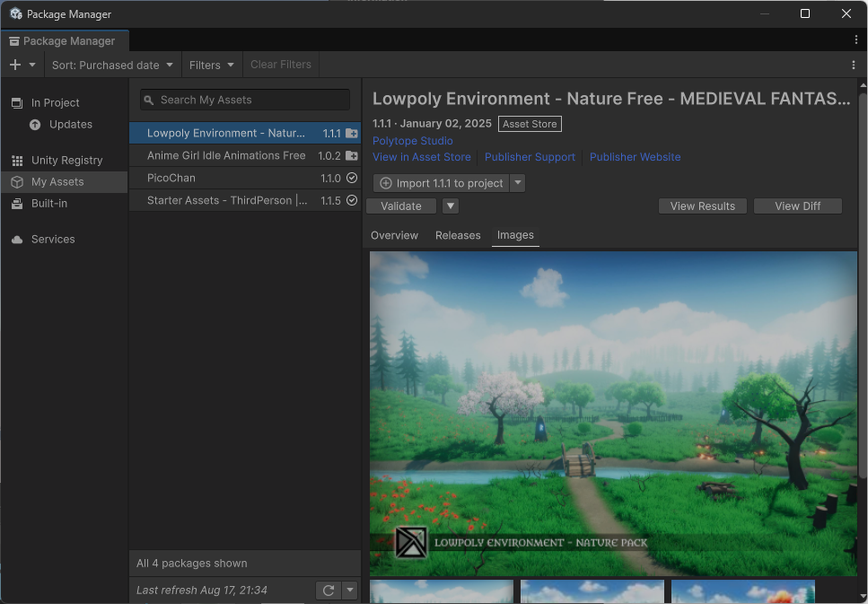This screenshot has height=604, width=868.
Task: Open the main Lowpoly Environment preview image
Action: (x=613, y=414)
